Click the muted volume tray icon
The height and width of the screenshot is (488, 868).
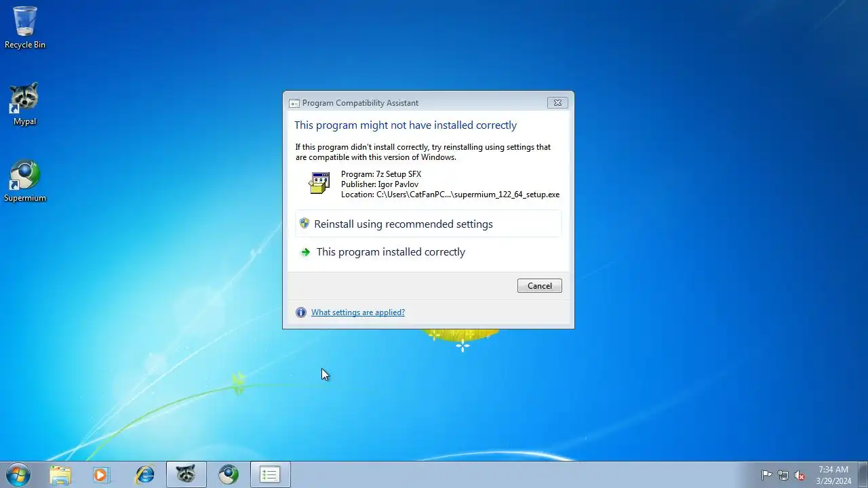pos(800,475)
